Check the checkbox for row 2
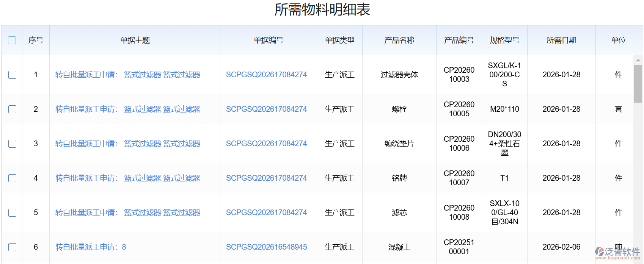Viewport: 644px width, 264px height. pyautogui.click(x=12, y=109)
